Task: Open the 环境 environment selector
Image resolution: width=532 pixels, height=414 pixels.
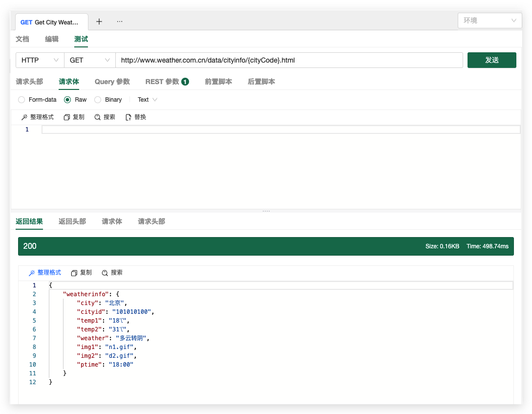Action: coord(489,21)
